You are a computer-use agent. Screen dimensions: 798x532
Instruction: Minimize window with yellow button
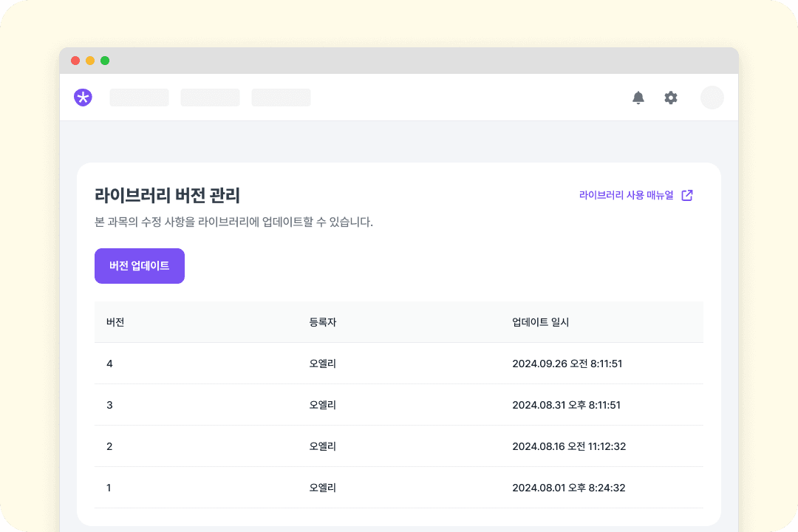(x=90, y=61)
